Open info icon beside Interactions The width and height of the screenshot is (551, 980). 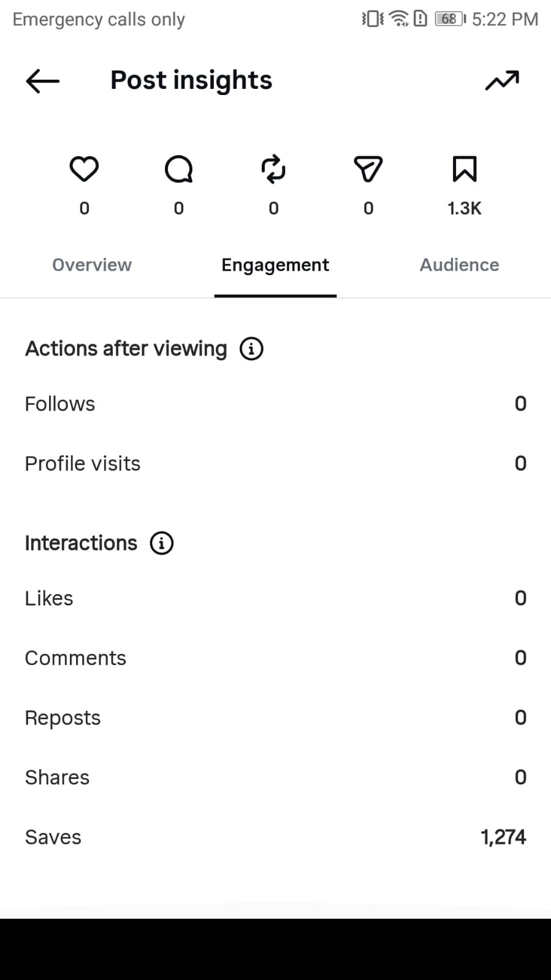[162, 543]
